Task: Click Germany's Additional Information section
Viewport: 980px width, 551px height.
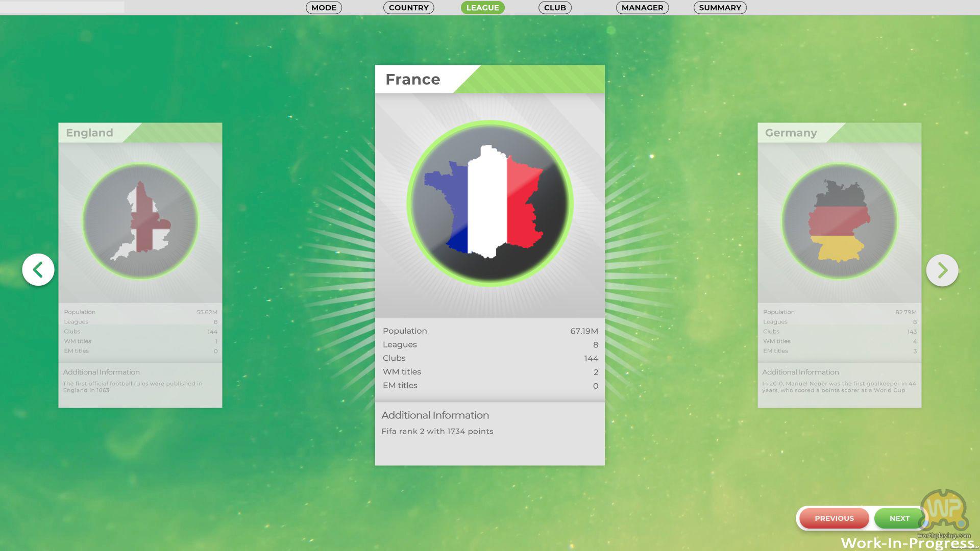Action: (839, 382)
